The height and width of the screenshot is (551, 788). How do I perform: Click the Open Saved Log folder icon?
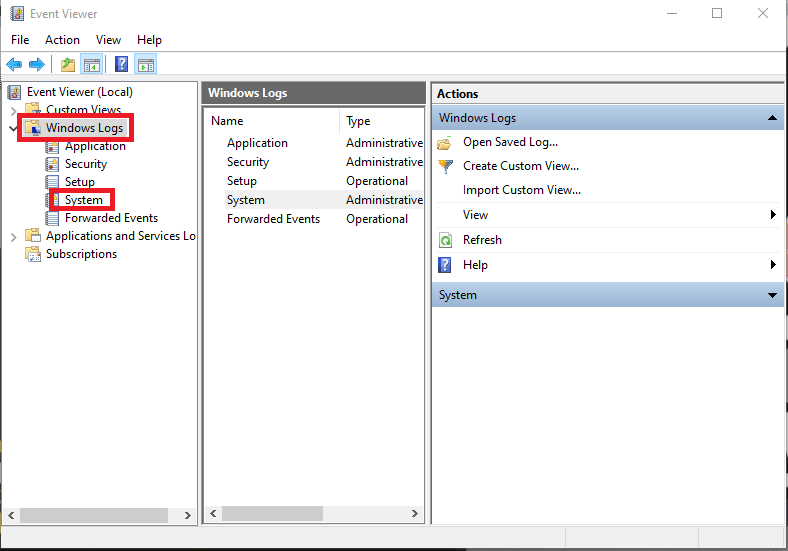445,143
